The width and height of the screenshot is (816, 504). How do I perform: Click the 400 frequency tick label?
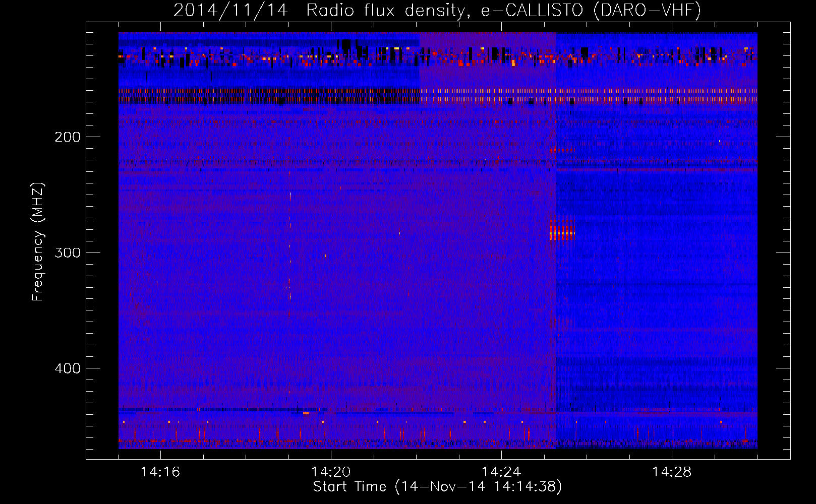click(68, 368)
